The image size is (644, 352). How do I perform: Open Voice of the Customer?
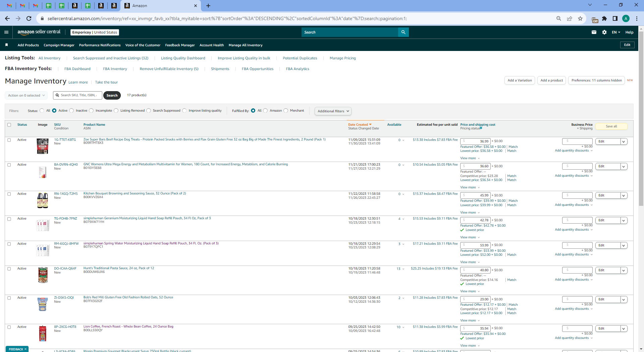coord(143,45)
